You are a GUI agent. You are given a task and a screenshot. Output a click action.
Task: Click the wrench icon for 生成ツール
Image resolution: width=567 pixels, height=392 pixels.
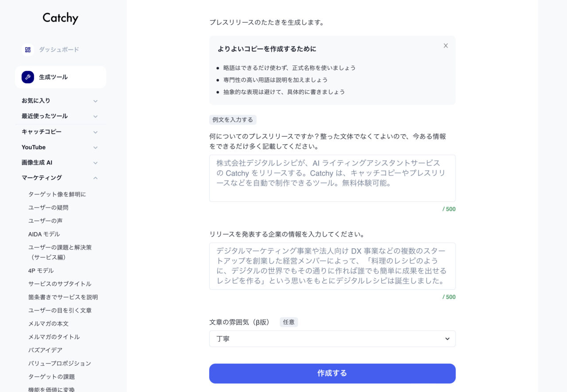[28, 77]
